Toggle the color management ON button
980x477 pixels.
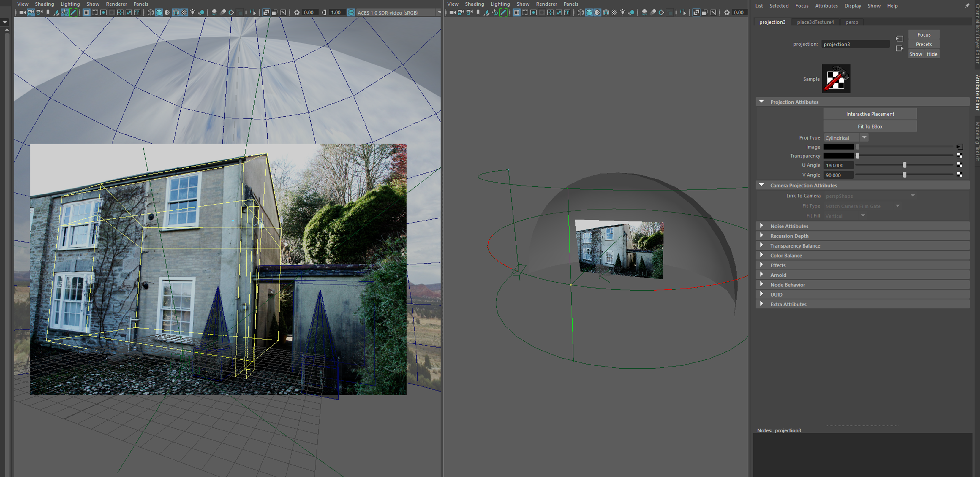351,12
